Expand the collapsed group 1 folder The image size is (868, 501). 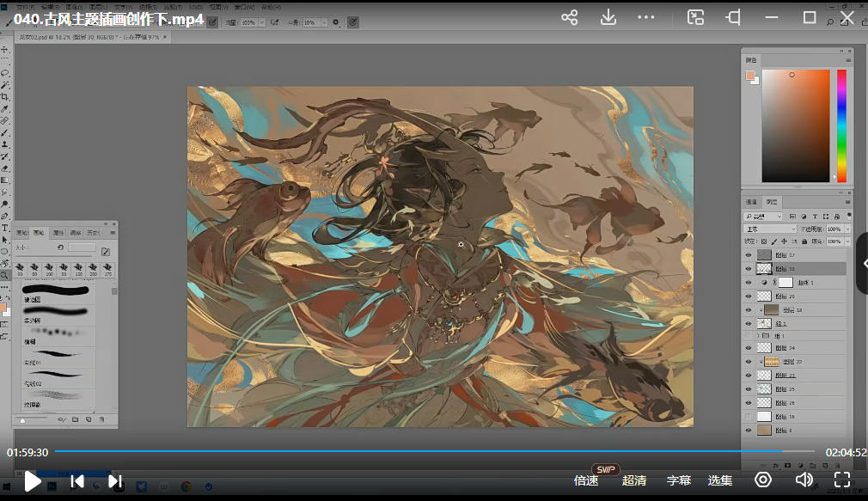click(x=757, y=335)
